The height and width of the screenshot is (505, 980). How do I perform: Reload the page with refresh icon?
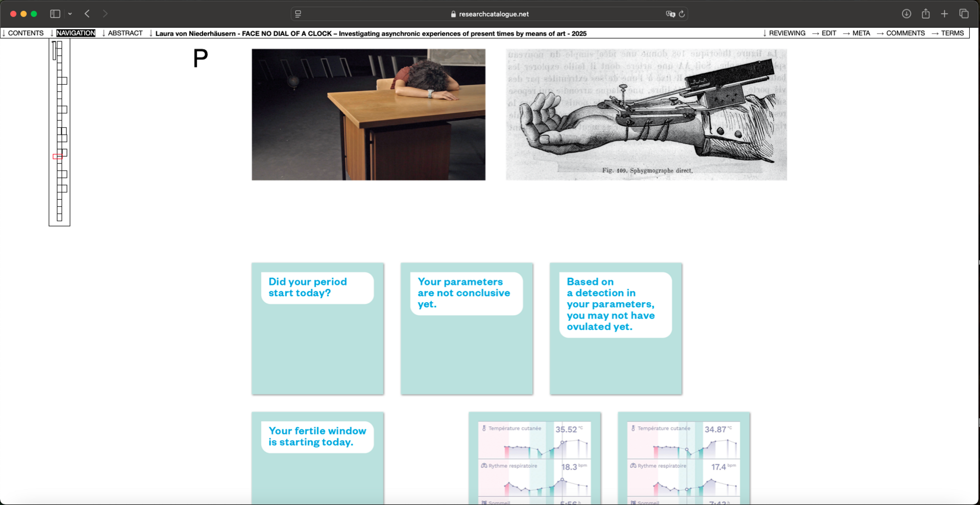(682, 14)
